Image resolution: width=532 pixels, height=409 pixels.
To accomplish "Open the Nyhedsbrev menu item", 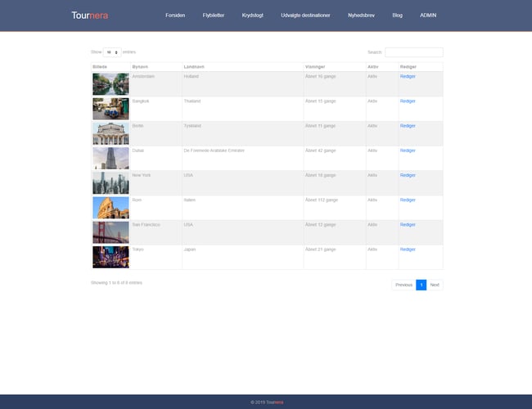I will [362, 16].
